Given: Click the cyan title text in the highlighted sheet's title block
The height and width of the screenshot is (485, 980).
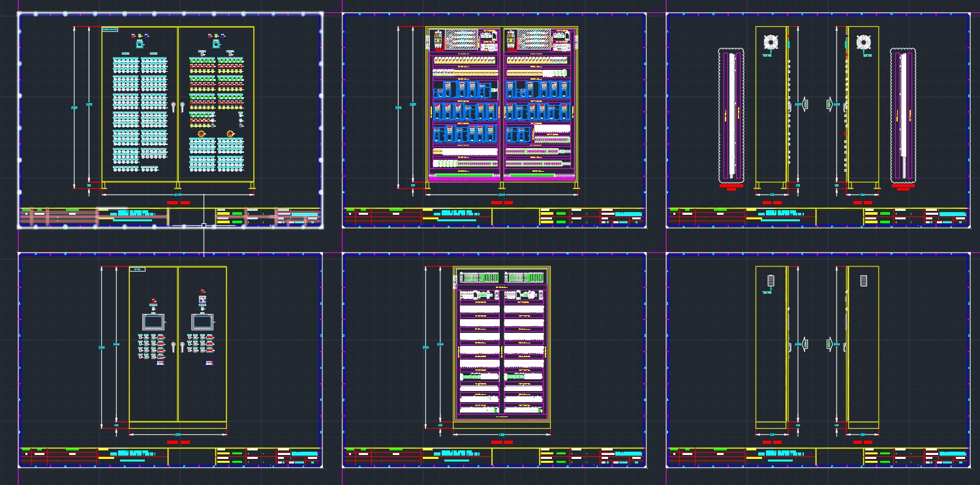Looking at the screenshot, I should (x=132, y=214).
